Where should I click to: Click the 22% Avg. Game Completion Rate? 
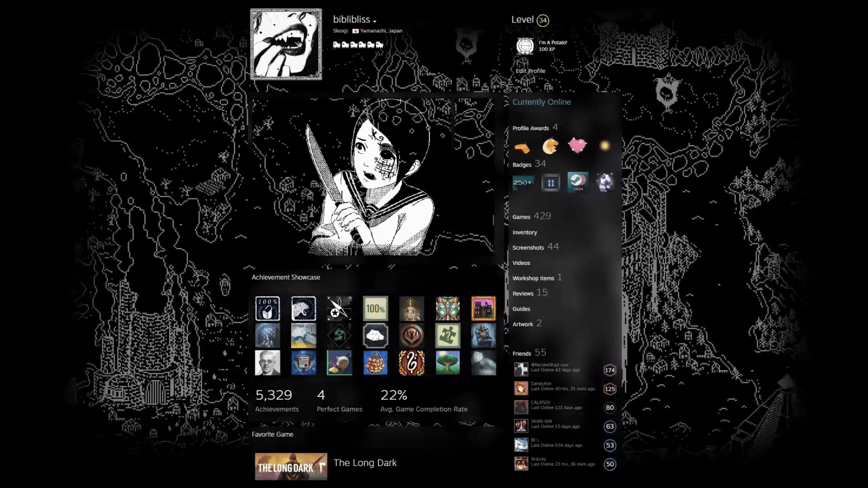[424, 400]
